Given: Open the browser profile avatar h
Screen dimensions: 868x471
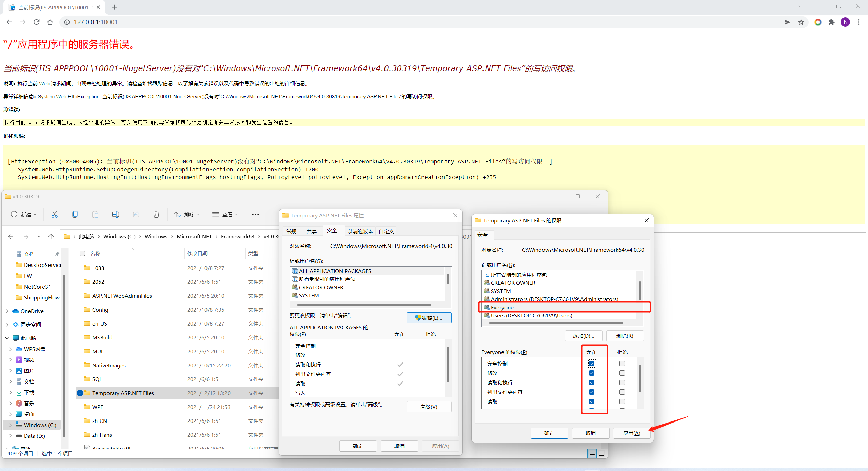Looking at the screenshot, I should [x=845, y=22].
